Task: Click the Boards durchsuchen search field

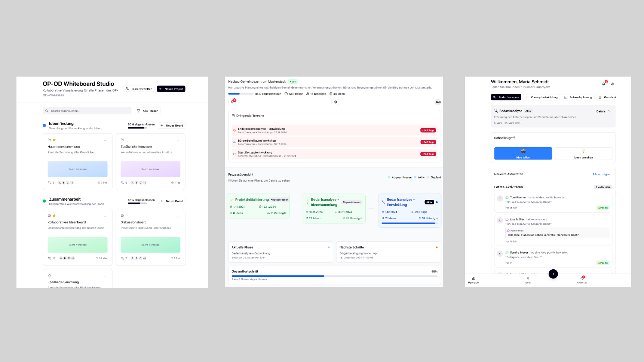Action: (x=87, y=111)
